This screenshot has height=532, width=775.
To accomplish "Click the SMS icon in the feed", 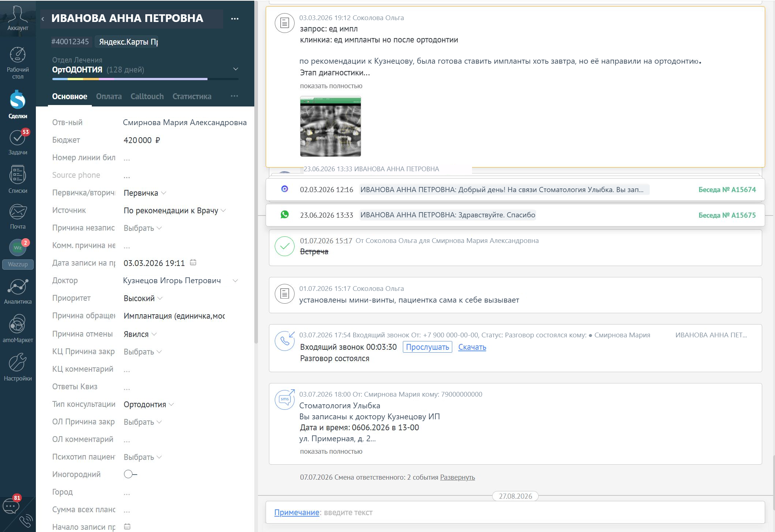I will [x=285, y=399].
